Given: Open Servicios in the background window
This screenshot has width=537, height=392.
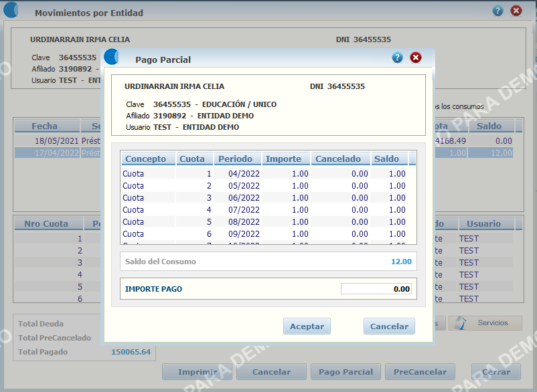Looking at the screenshot, I should pyautogui.click(x=485, y=323).
